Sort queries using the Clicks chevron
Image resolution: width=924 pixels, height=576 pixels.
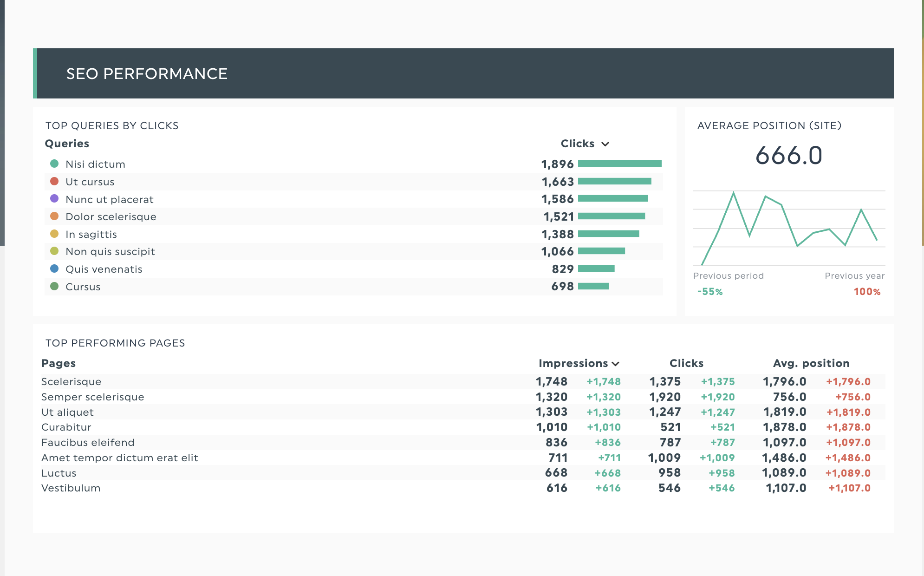[x=605, y=144]
